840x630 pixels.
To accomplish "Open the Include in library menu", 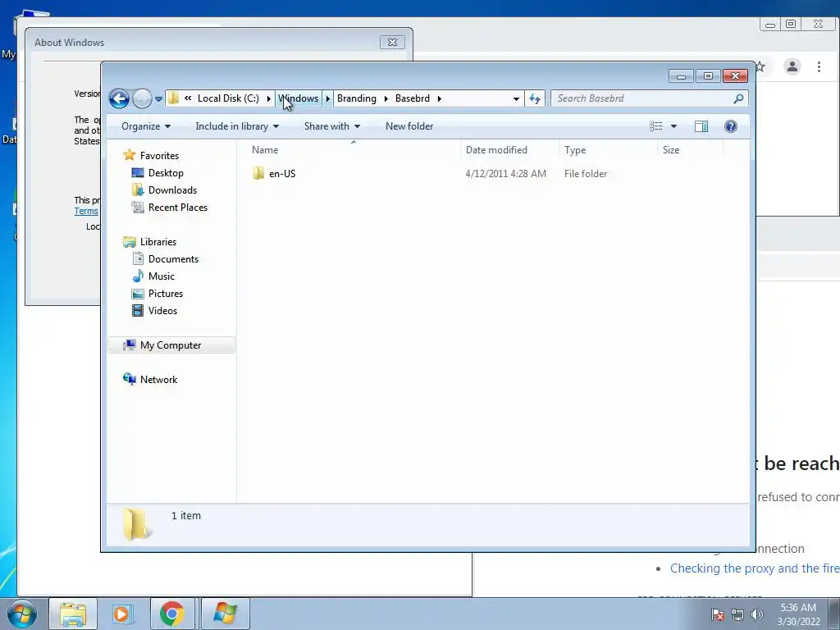I will tap(237, 126).
